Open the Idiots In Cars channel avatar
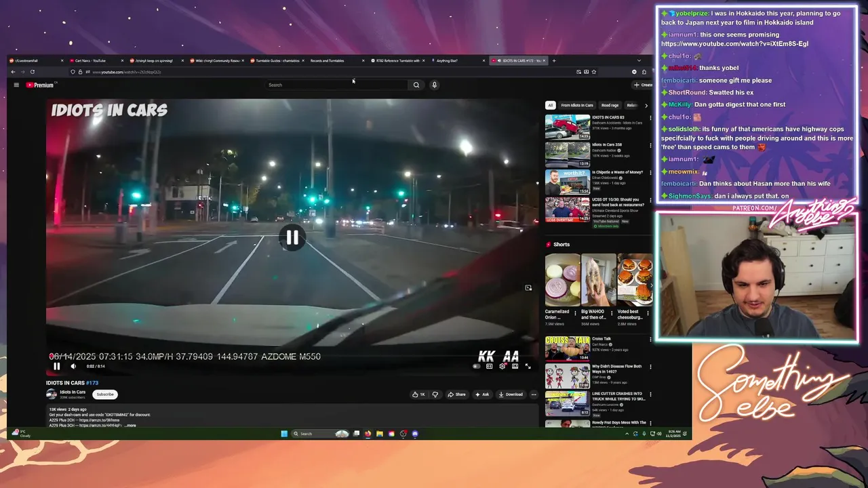 pyautogui.click(x=52, y=394)
